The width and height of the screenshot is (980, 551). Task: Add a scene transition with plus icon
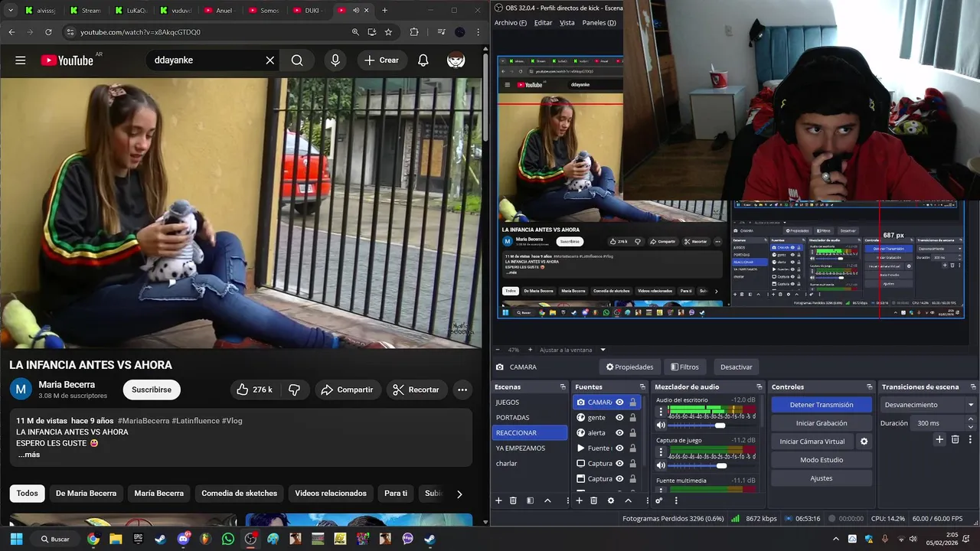point(939,439)
